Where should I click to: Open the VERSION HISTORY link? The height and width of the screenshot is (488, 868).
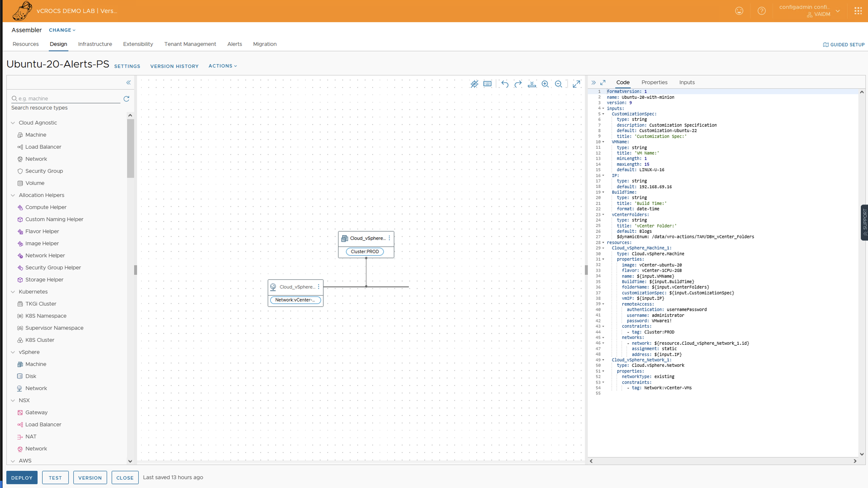(x=174, y=66)
